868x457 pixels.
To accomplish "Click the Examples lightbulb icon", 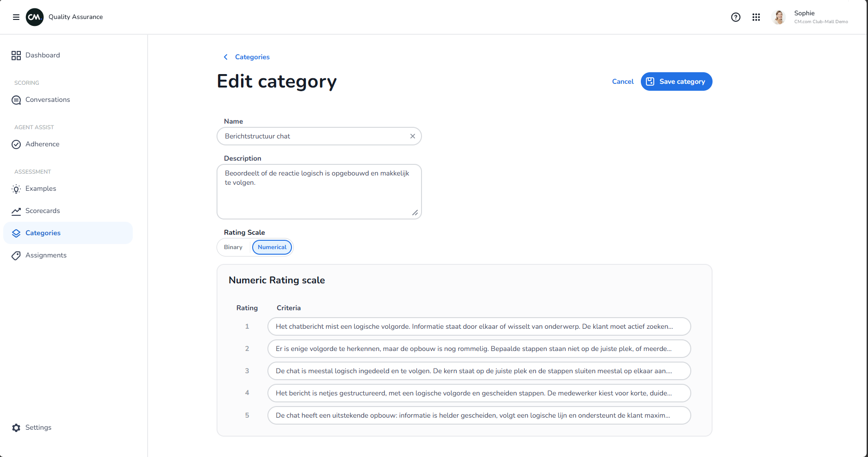I will point(16,189).
